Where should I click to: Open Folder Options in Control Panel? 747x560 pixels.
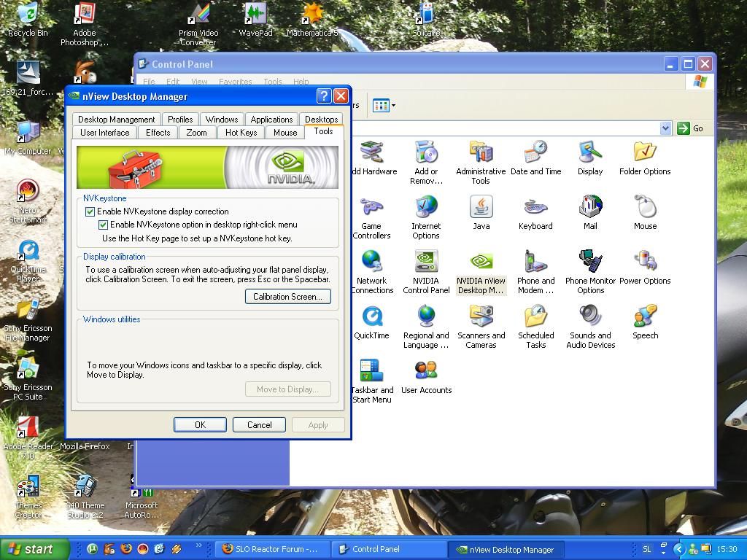(645, 157)
